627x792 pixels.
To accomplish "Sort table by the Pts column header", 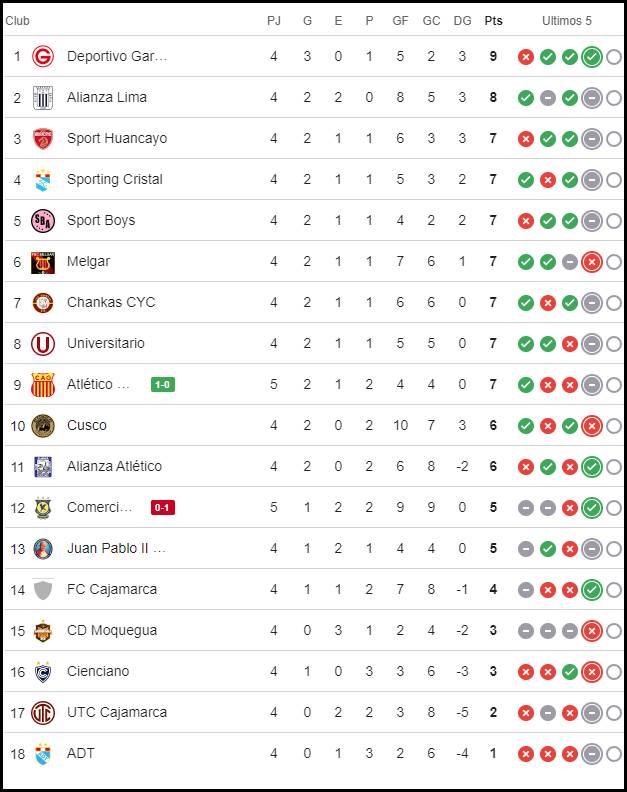I will pyautogui.click(x=493, y=21).
